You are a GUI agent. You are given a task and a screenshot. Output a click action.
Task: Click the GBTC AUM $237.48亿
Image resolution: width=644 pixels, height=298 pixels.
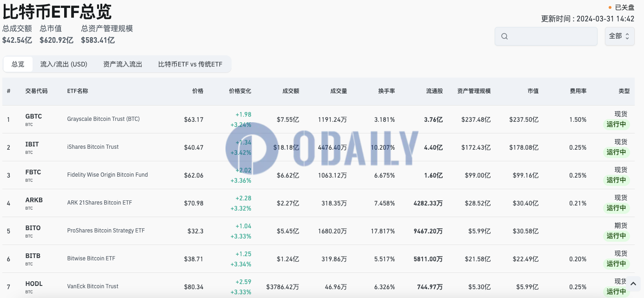pos(476,119)
